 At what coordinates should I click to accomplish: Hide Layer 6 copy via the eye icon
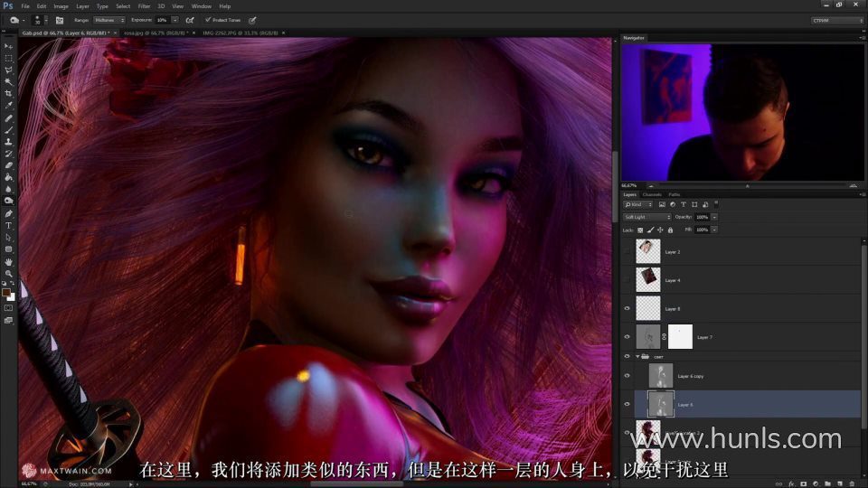pyautogui.click(x=627, y=376)
